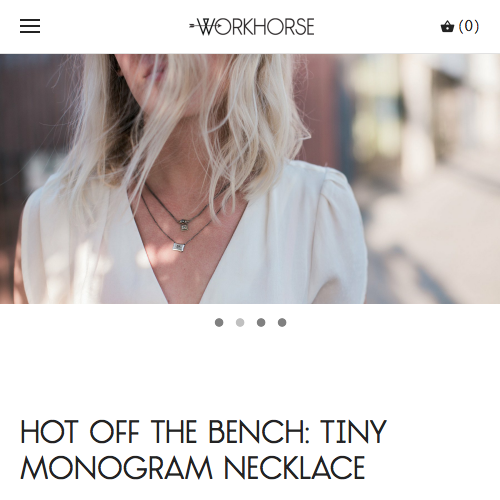Click the word "TINY" in the headline

point(353,432)
